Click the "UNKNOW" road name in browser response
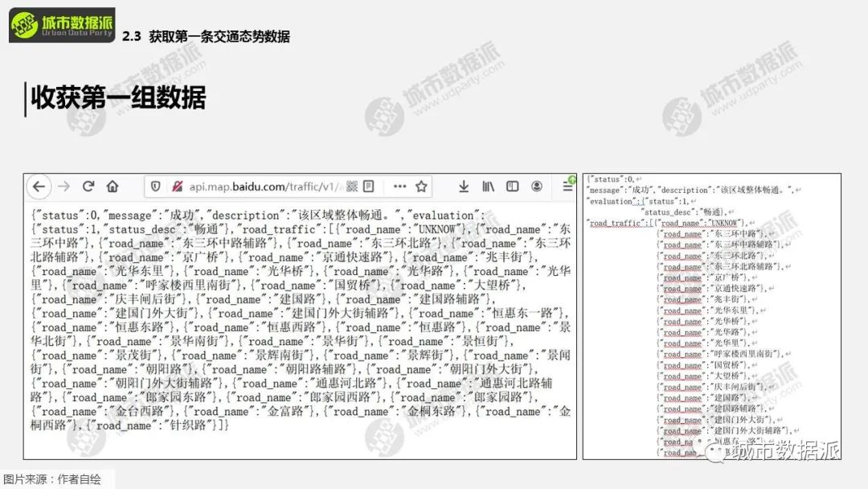868x489 pixels. point(436,229)
